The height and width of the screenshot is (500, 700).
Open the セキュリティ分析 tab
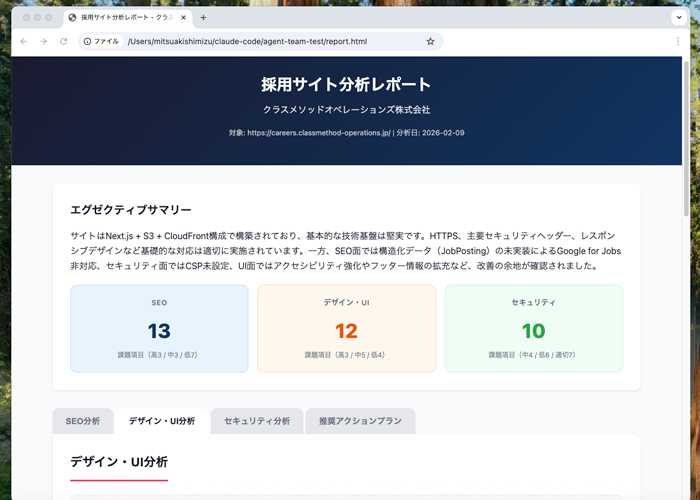pyautogui.click(x=257, y=421)
